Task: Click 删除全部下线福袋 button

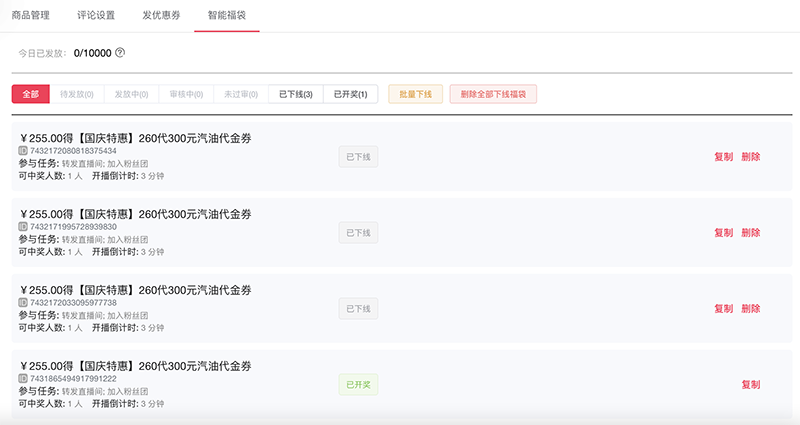Action: 494,94
